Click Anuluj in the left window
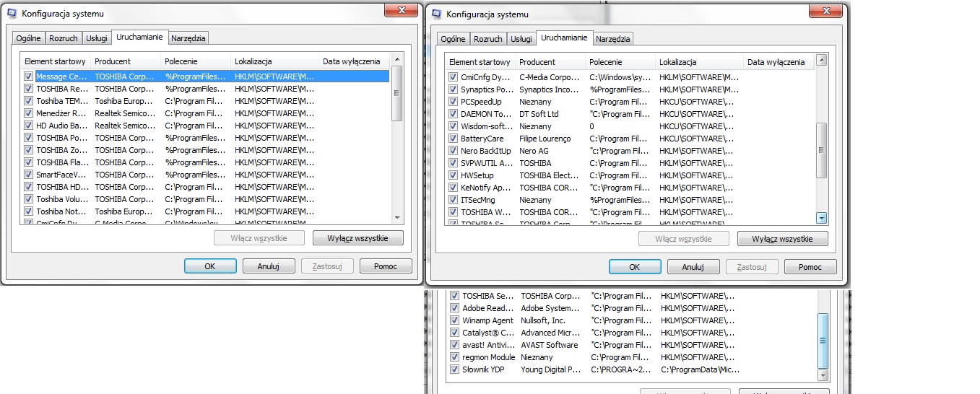The height and width of the screenshot is (394, 980). point(268,266)
